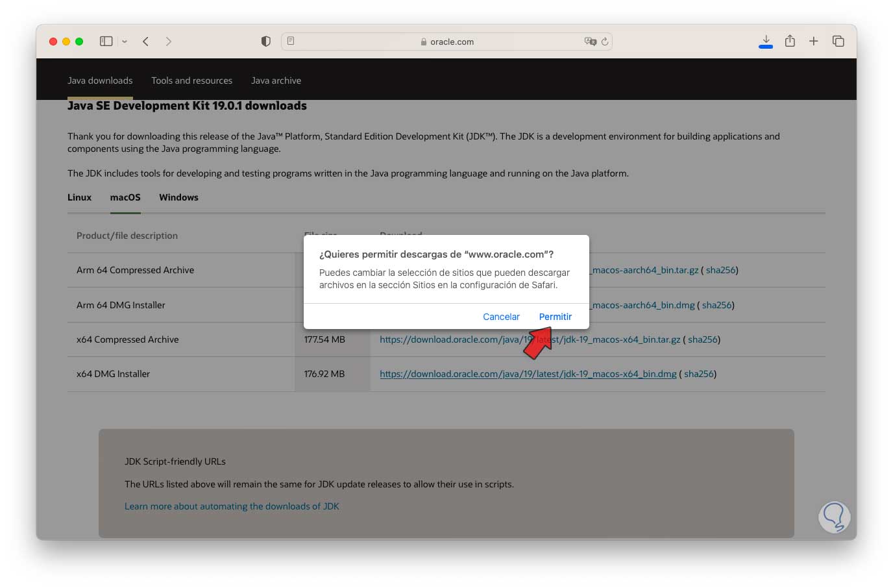Open sha256 for the x64 Compressed Archive
This screenshot has height=588, width=893.
point(702,339)
